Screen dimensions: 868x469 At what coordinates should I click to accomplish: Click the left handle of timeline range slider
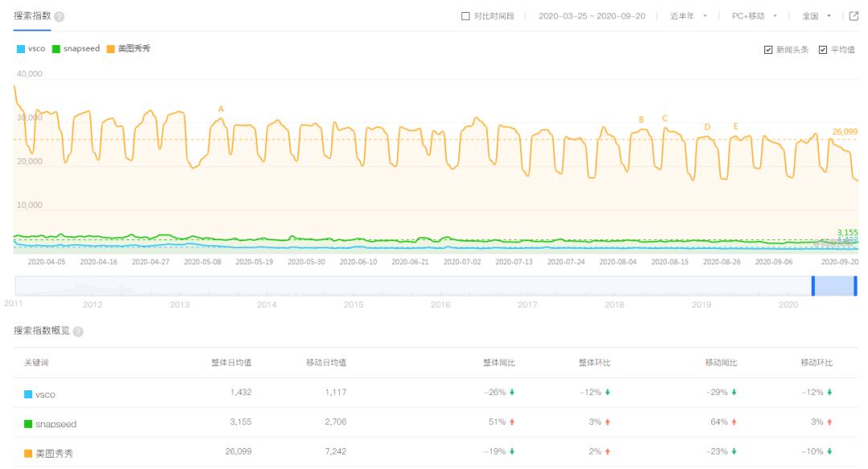813,286
